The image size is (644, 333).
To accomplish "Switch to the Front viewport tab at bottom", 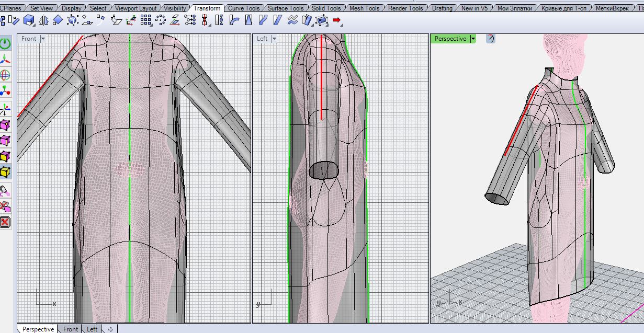I will tap(71, 329).
